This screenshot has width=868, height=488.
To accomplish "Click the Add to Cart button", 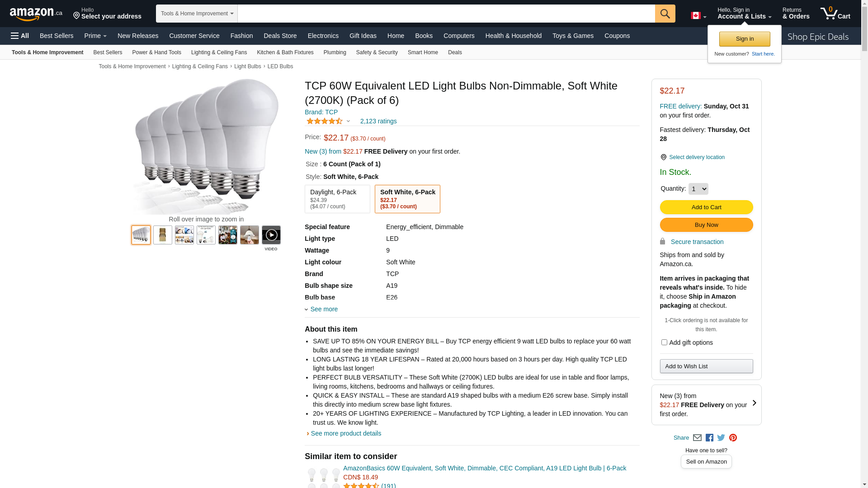I will click(706, 207).
